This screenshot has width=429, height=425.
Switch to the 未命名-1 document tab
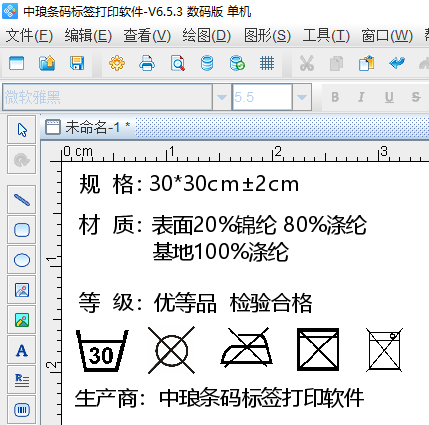tap(88, 127)
